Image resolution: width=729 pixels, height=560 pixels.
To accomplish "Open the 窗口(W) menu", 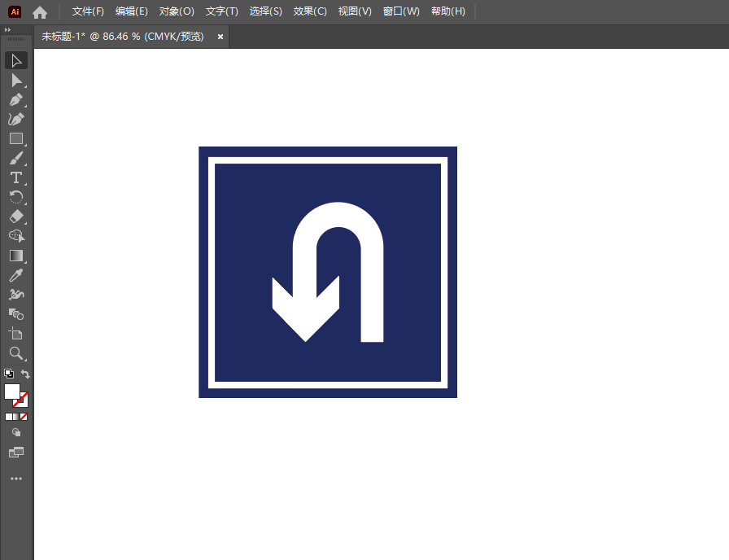I will pyautogui.click(x=401, y=11).
